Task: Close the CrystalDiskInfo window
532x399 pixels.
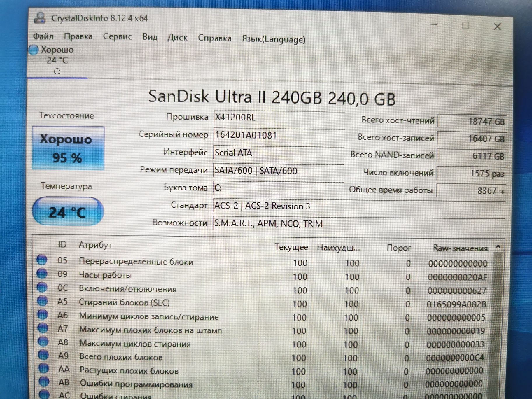Action: pyautogui.click(x=497, y=27)
